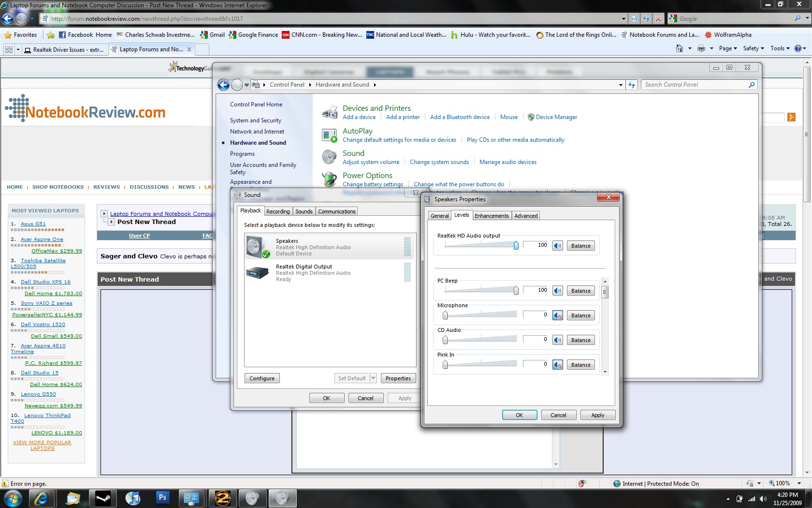Show hidden system tray icons
Viewport: 812px width, 508px height.
728,499
